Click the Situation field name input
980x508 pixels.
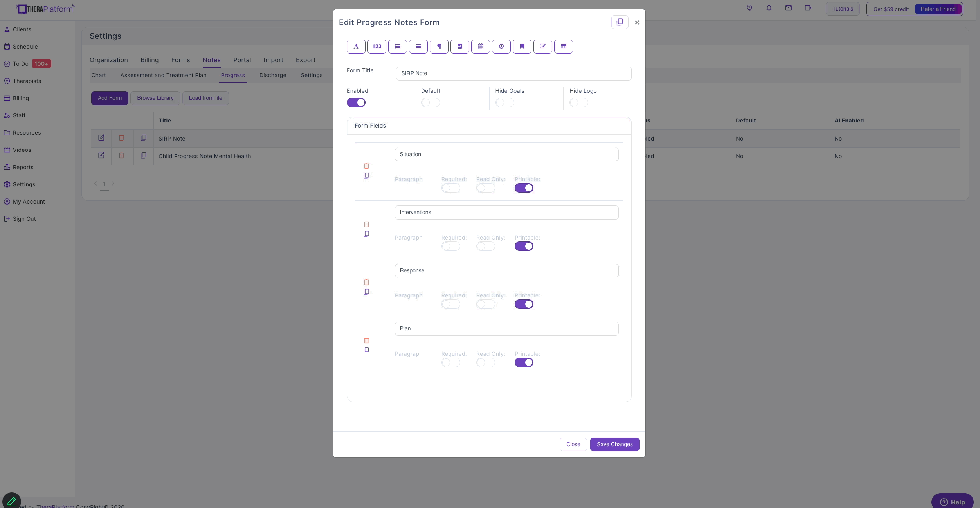point(506,154)
